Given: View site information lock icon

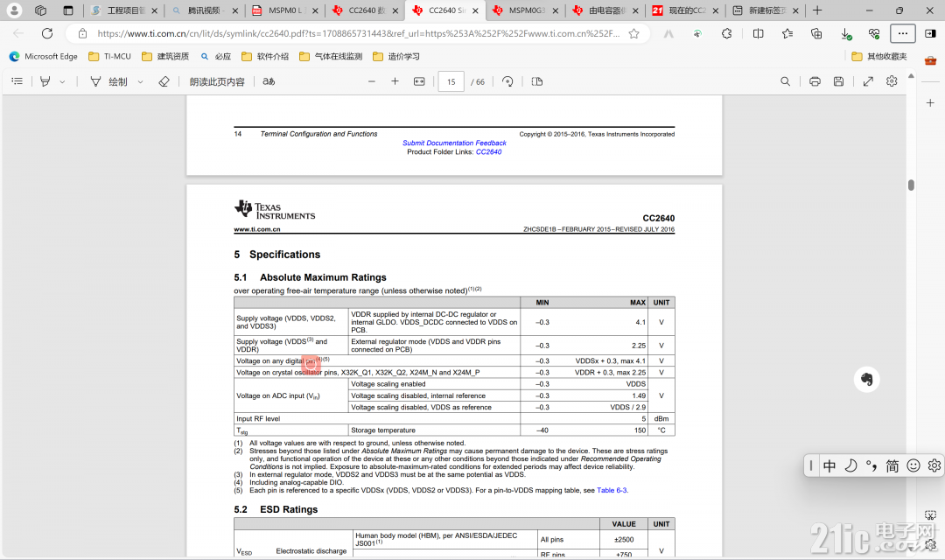Looking at the screenshot, I should [82, 34].
